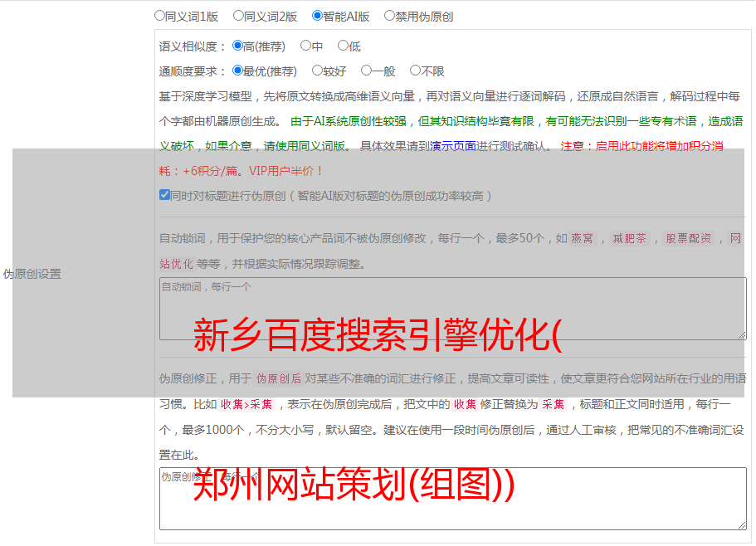Set 语义相似度 to 中
The image size is (756, 546).
click(x=305, y=46)
